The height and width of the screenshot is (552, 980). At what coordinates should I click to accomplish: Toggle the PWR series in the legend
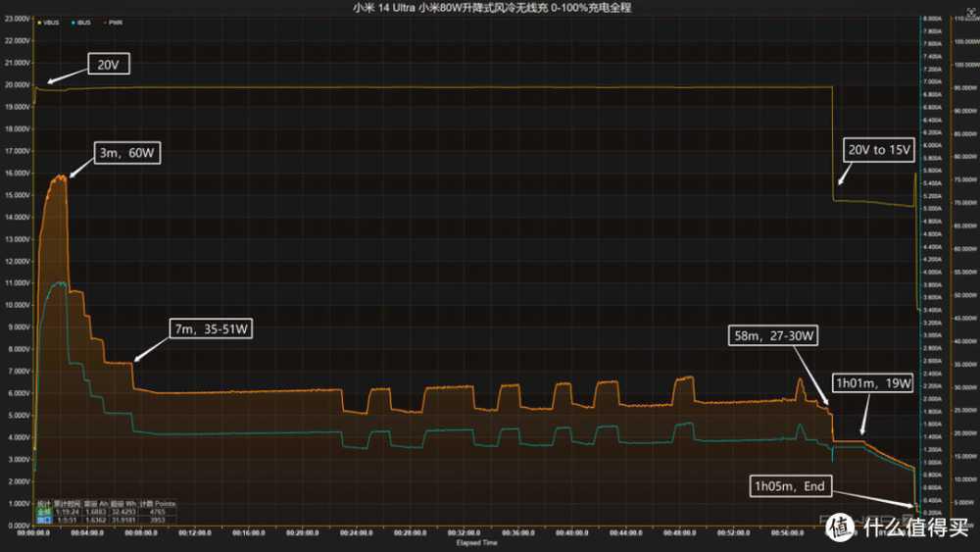(x=114, y=22)
